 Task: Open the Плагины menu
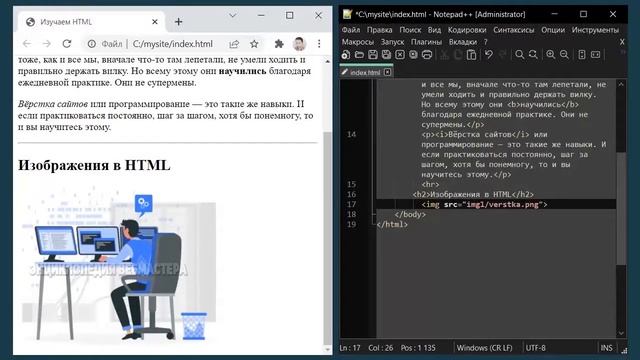tap(426, 42)
